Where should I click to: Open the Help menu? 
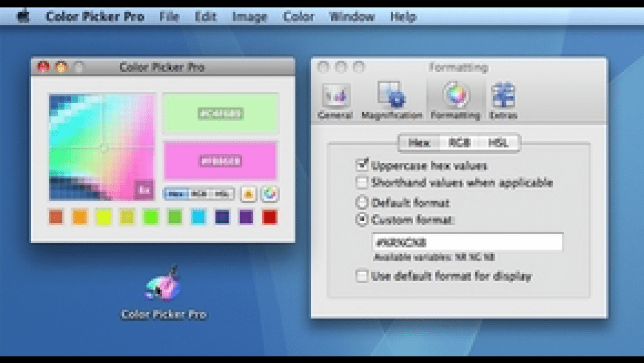pyautogui.click(x=403, y=16)
